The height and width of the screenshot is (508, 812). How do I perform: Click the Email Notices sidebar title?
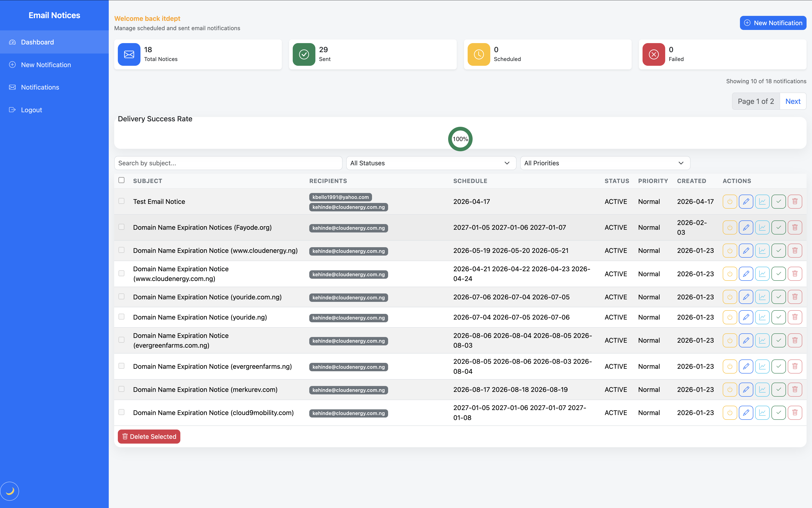pyautogui.click(x=54, y=15)
